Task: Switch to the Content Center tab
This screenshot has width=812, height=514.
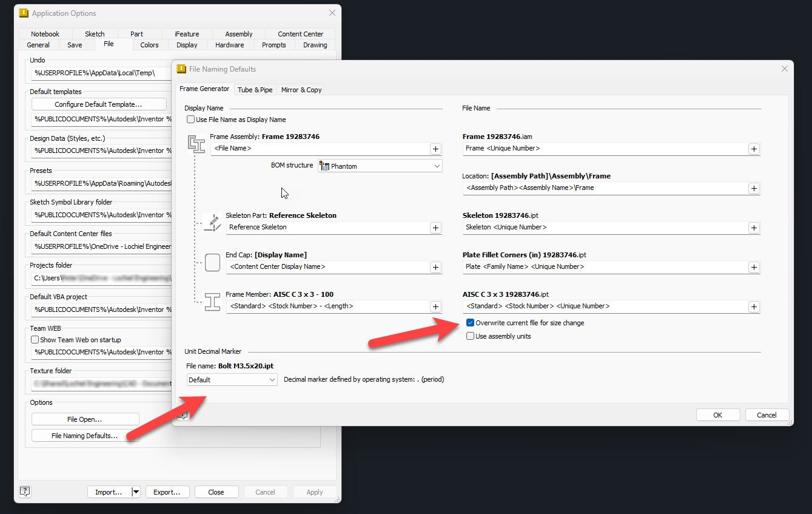Action: 300,33
